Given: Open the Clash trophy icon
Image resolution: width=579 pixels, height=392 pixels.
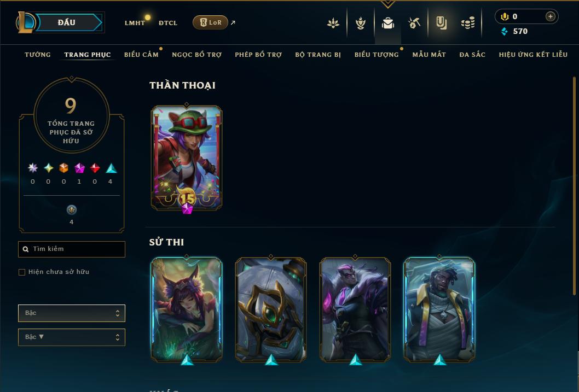Looking at the screenshot, I should tap(361, 23).
